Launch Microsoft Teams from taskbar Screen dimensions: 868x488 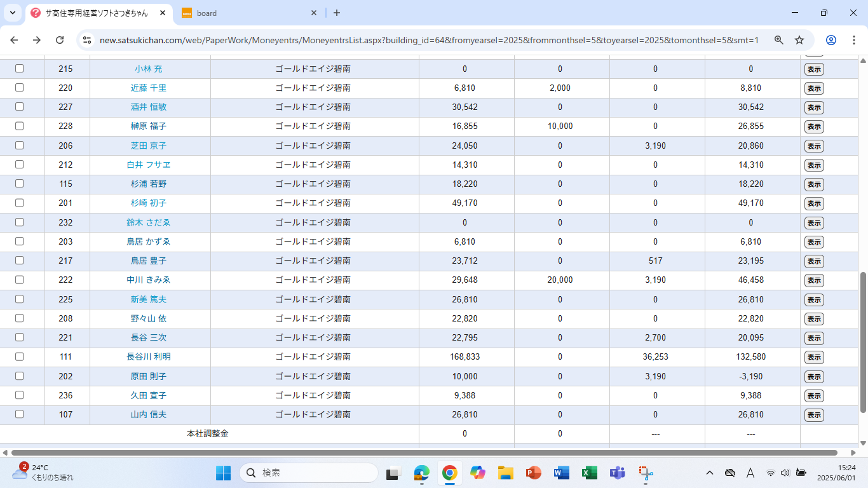(x=617, y=473)
